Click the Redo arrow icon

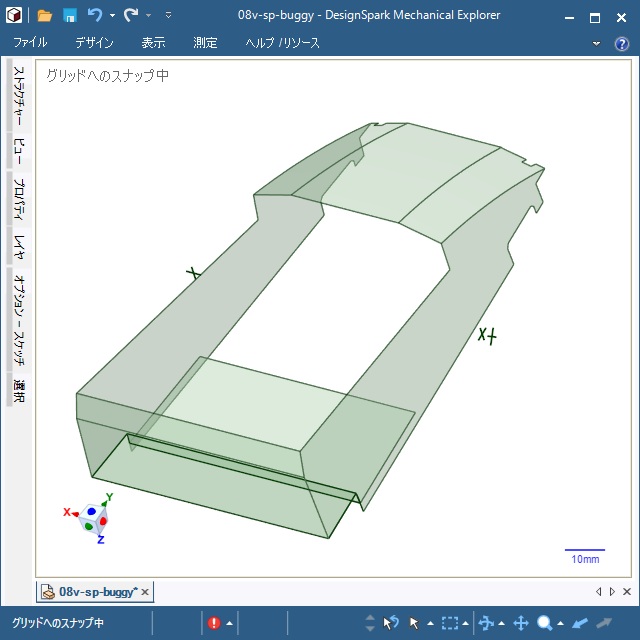click(x=131, y=16)
